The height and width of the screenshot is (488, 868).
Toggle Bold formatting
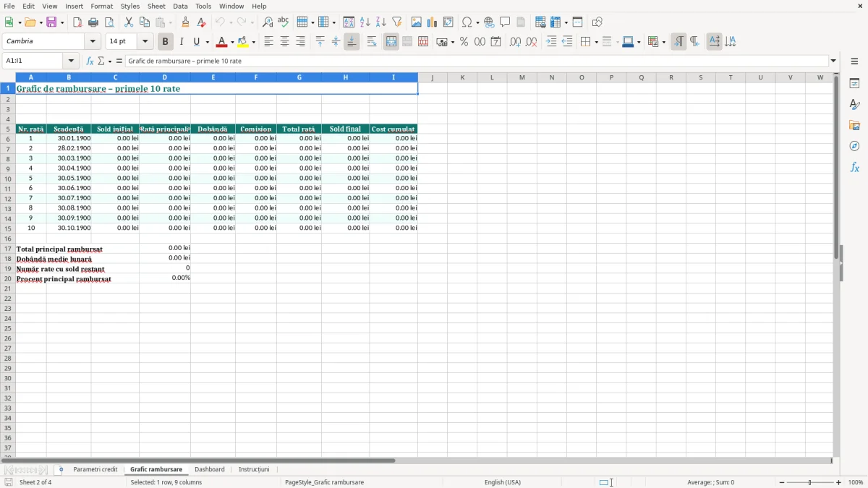[x=165, y=42]
